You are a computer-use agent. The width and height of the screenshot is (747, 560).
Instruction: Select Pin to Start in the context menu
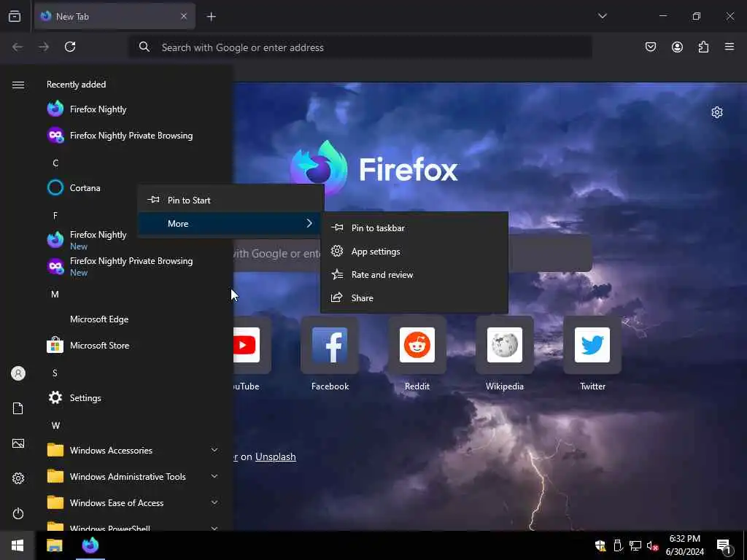click(x=231, y=200)
